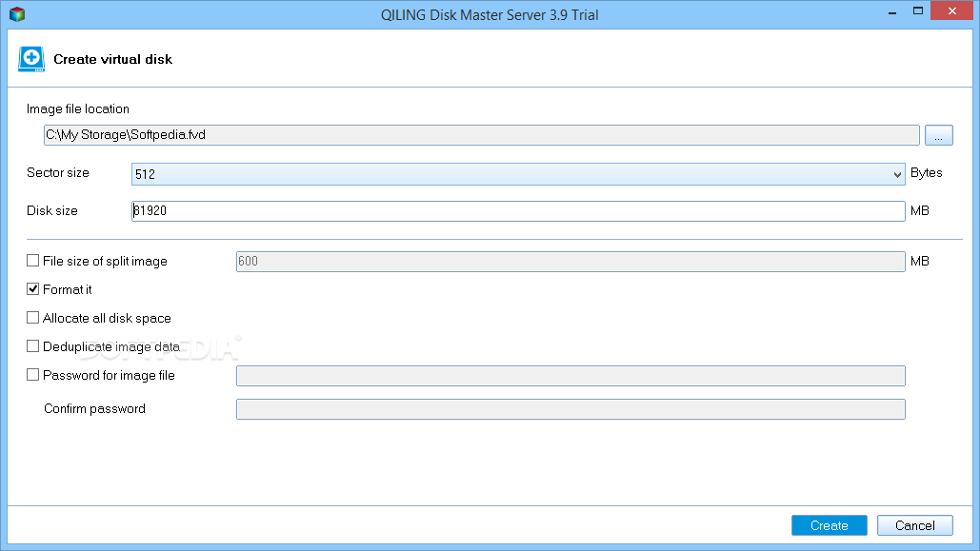Tick Allocate all disk space checkbox

point(33,317)
